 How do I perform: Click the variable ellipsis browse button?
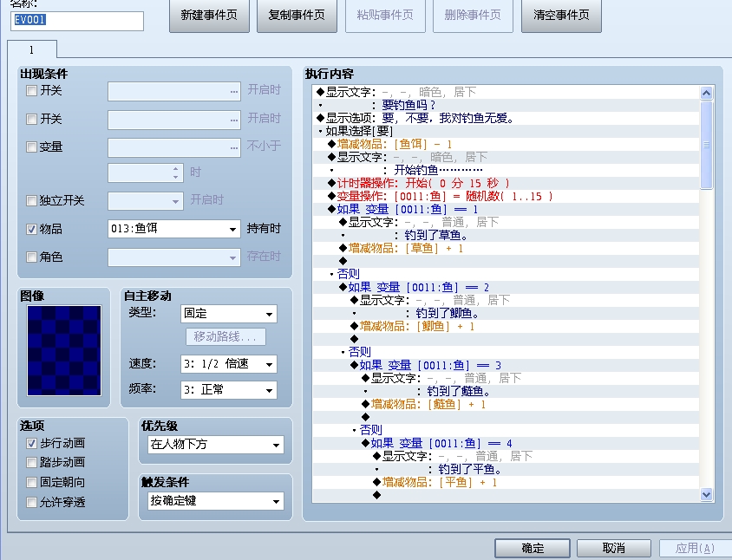pyautogui.click(x=234, y=148)
